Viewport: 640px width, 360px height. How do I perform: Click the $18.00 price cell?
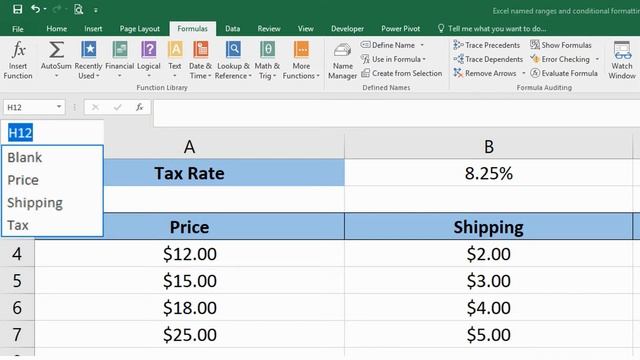[189, 308]
